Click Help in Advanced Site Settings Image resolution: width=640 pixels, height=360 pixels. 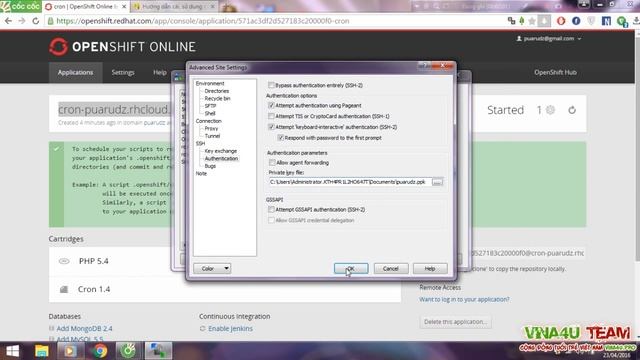430,269
